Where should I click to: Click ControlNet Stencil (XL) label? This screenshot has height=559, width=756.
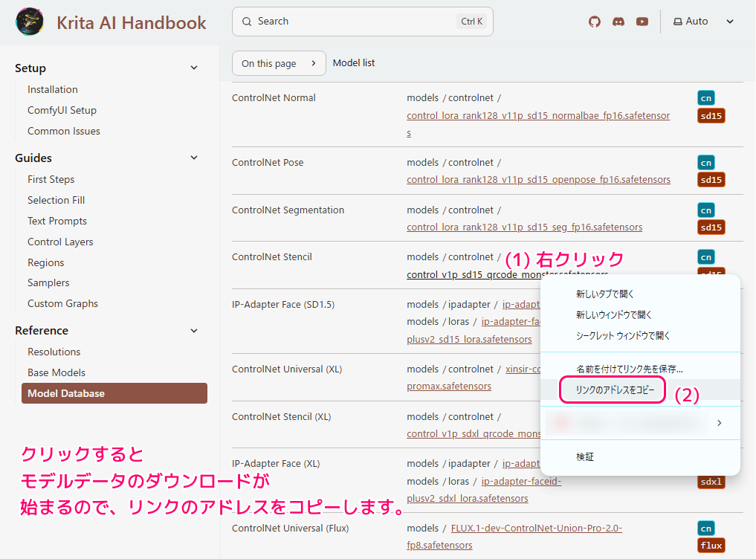[282, 416]
